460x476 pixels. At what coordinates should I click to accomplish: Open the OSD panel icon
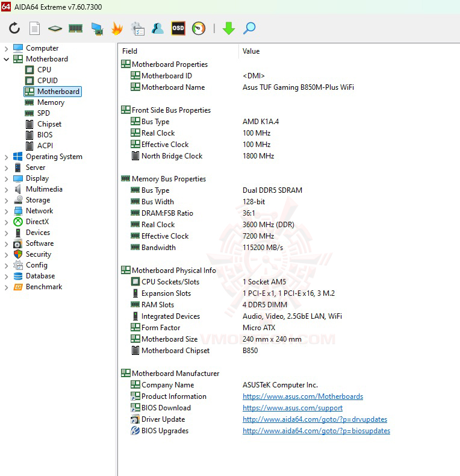pos(178,28)
